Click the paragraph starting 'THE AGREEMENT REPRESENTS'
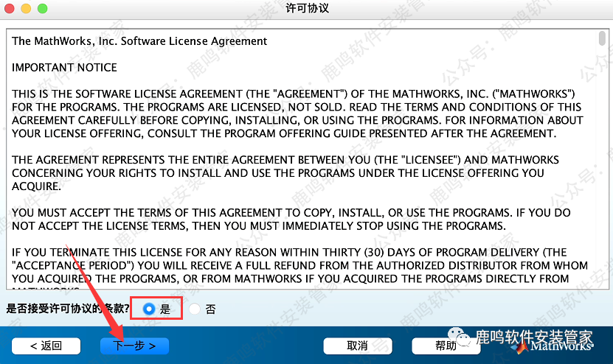The image size is (613, 364). point(285,173)
